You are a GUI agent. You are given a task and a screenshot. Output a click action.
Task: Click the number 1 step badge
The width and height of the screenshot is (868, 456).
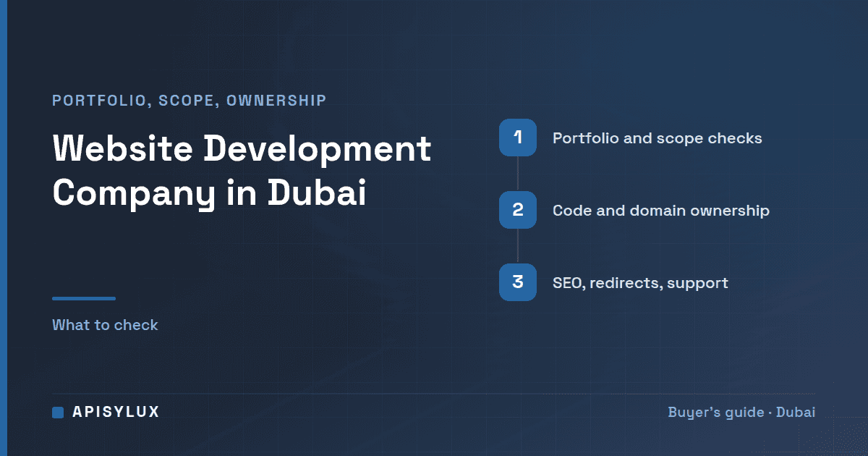518,138
